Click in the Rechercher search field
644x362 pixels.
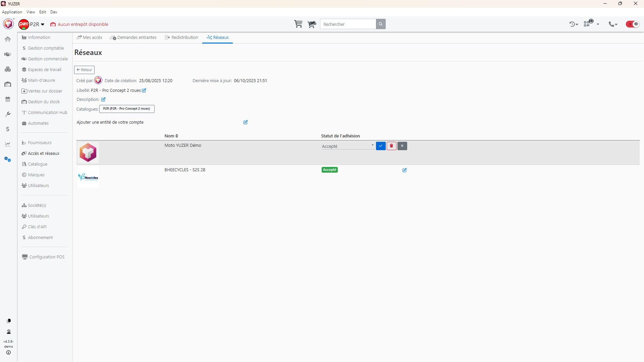pos(348,24)
